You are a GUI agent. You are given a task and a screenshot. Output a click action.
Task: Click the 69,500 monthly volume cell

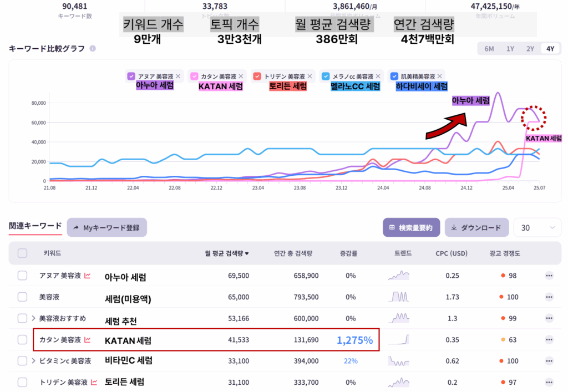tap(239, 276)
